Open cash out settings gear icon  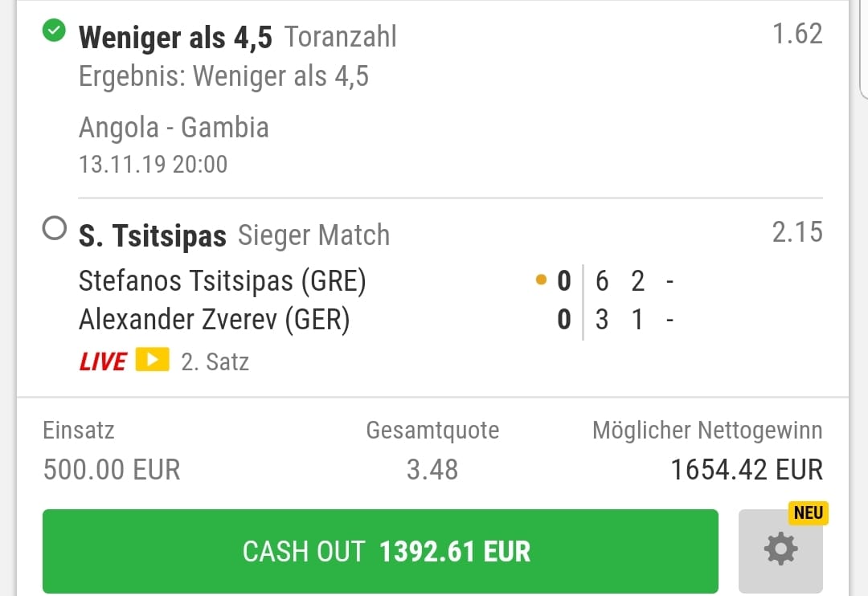tap(780, 550)
